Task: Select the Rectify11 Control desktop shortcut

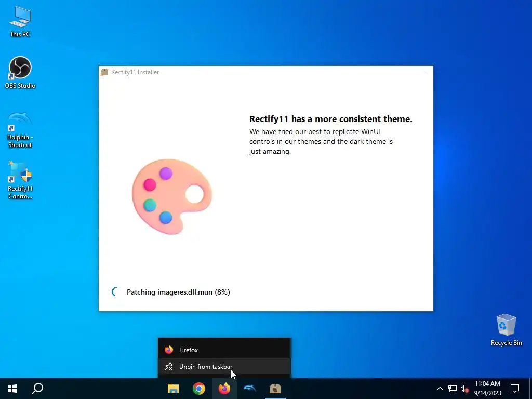Action: [20, 180]
